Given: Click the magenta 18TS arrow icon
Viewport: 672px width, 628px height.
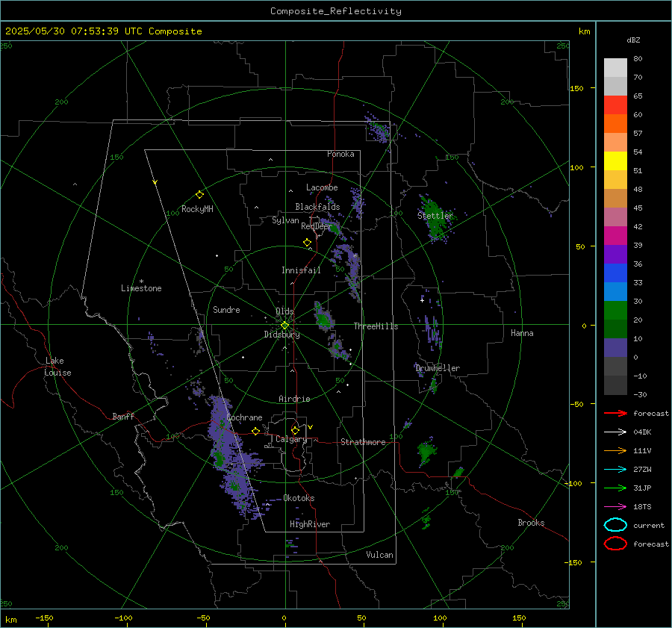Looking at the screenshot, I should point(615,507).
